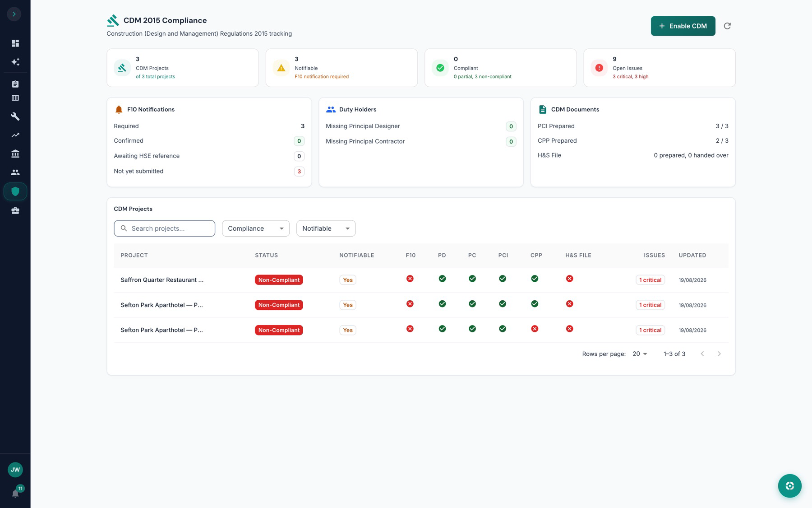Click the Duty Holders people icon
The width and height of the screenshot is (812, 508).
[331, 109]
